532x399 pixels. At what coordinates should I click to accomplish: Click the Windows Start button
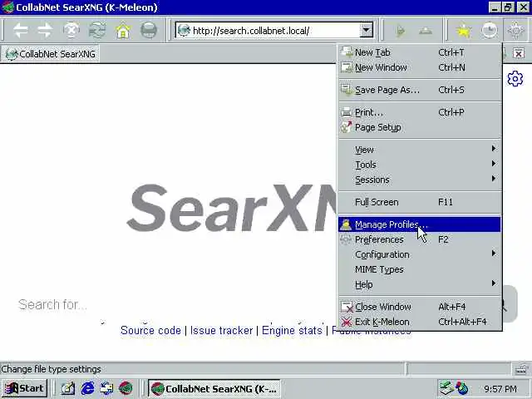24,388
